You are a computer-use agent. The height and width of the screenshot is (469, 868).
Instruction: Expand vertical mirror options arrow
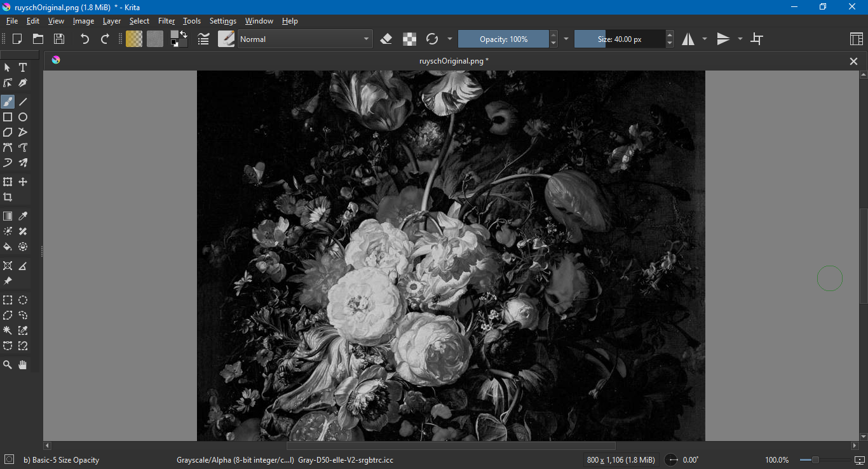click(x=740, y=39)
